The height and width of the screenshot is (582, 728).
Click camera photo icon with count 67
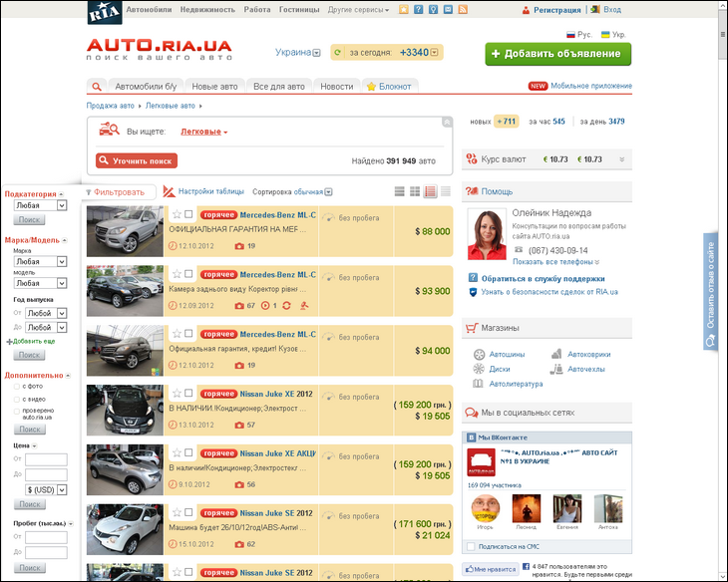[x=239, y=306]
